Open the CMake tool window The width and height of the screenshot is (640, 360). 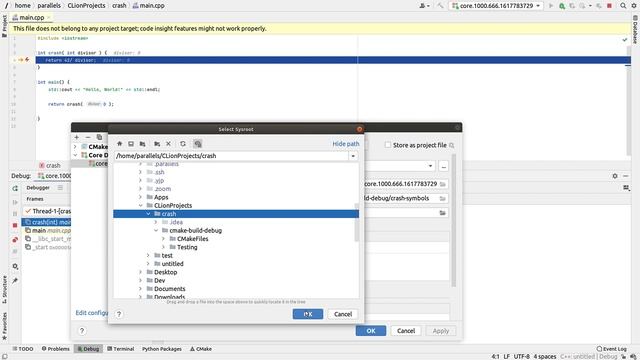201,349
